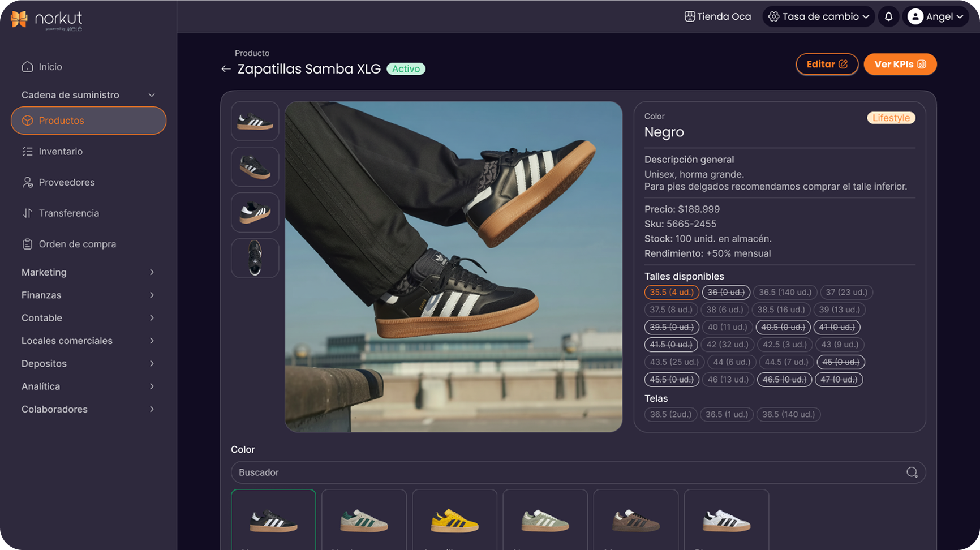Click the Norkut butterfly logo
980x550 pixels.
pos(19,19)
